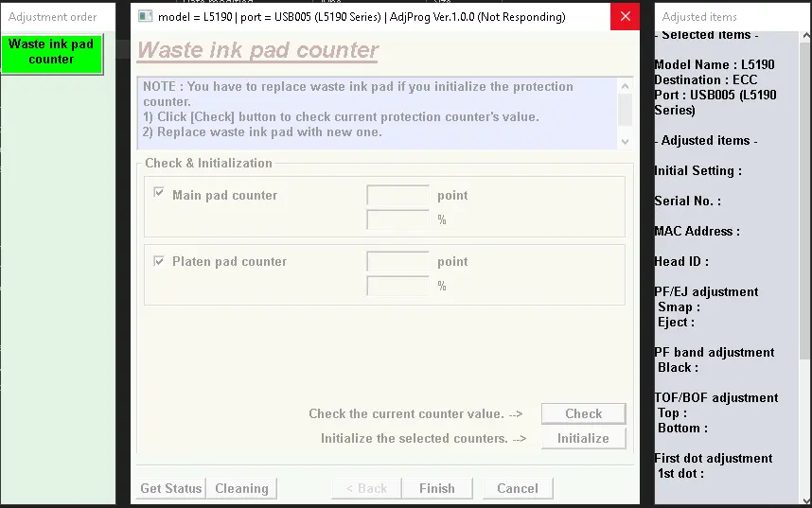Click the 'Check & Initialization' group label

click(208, 163)
